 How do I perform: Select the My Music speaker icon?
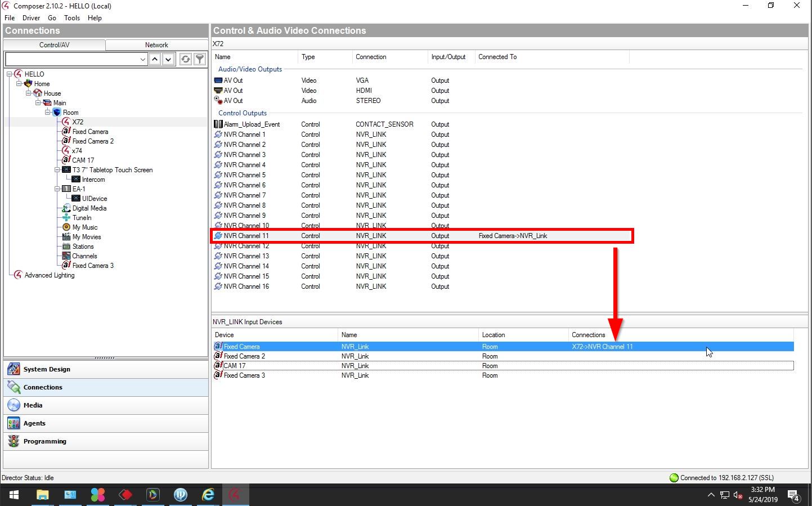pyautogui.click(x=66, y=227)
